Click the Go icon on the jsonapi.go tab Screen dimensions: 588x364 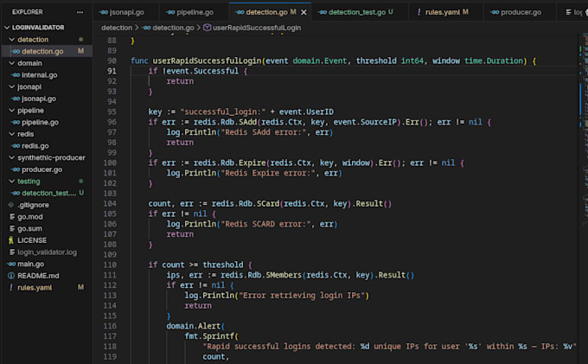click(x=104, y=12)
